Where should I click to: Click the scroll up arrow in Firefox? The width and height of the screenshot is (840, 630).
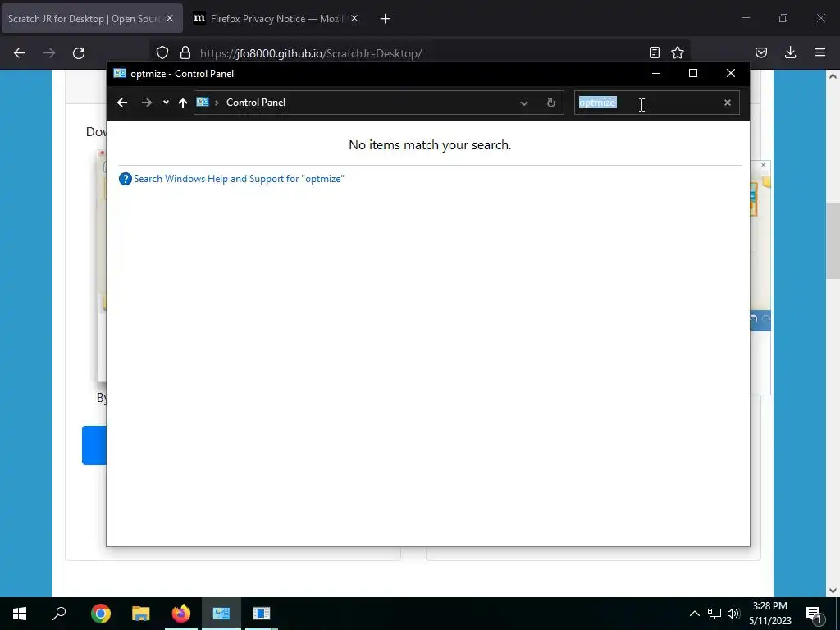coord(833,76)
